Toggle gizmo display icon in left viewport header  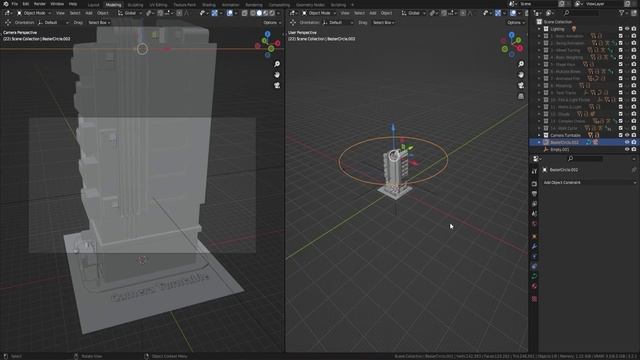(x=215, y=13)
